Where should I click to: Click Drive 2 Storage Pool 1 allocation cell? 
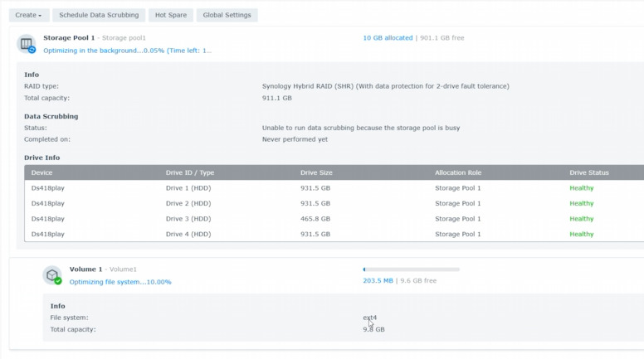pos(457,203)
